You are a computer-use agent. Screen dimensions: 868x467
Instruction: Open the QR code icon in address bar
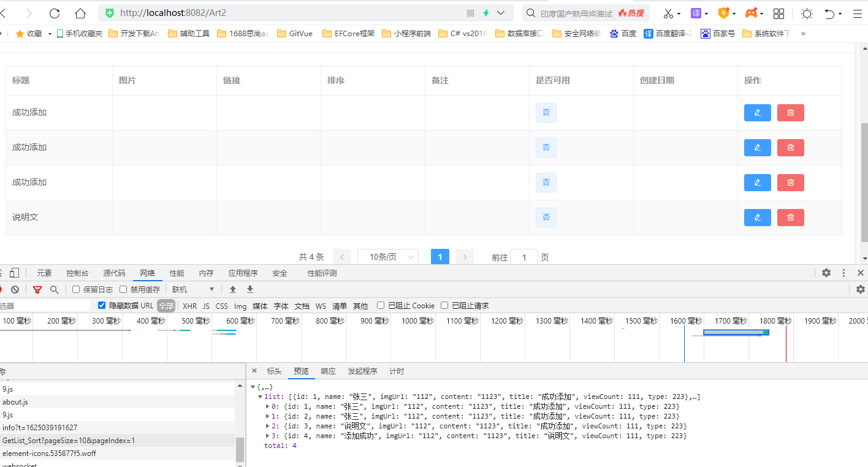[x=471, y=13]
